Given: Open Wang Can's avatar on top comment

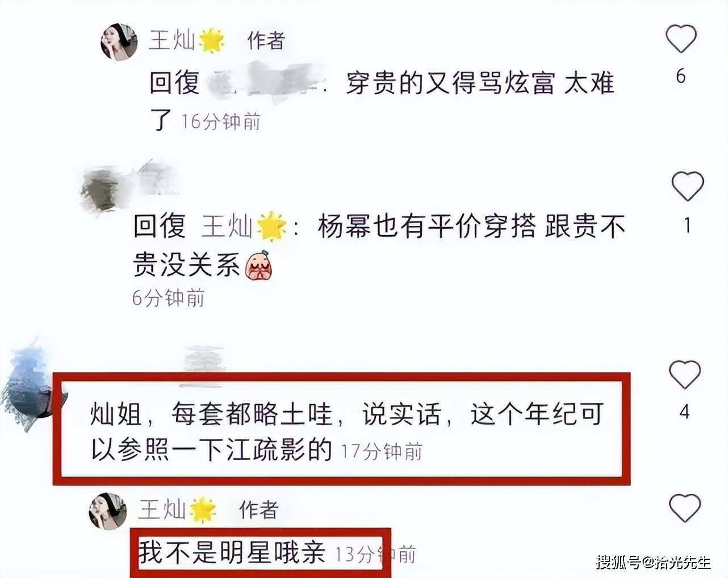Looking at the screenshot, I should coord(119,42).
